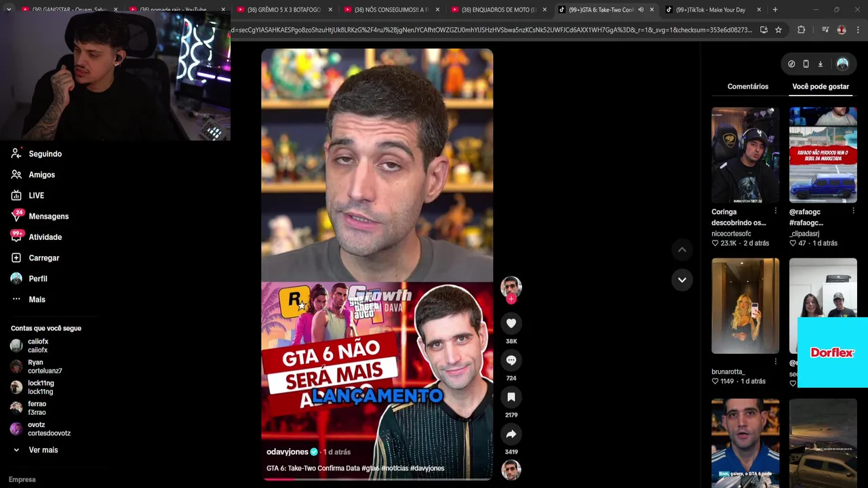Open the sound disc below the share button
This screenshot has width=868, height=488.
click(511, 470)
